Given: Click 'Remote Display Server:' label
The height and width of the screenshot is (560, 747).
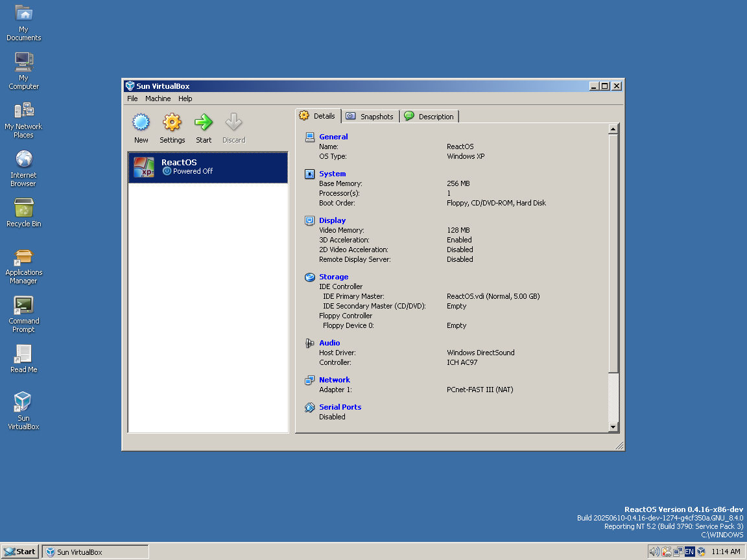Looking at the screenshot, I should tap(355, 259).
